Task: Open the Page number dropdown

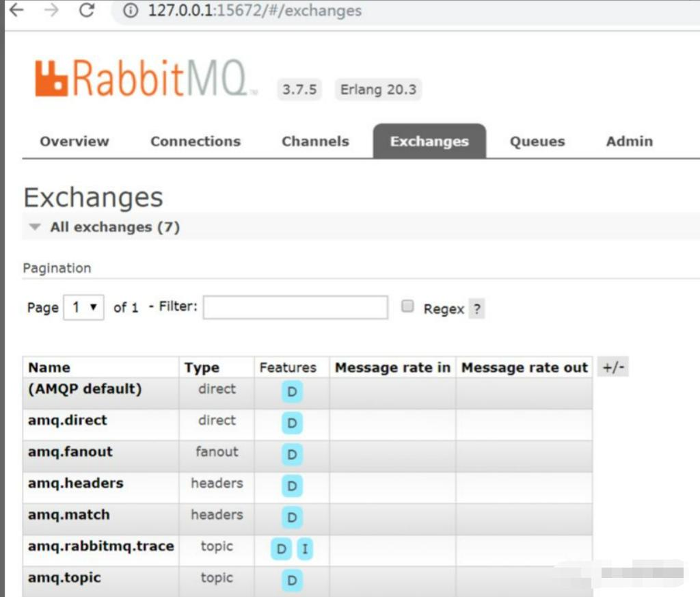Action: 83,307
